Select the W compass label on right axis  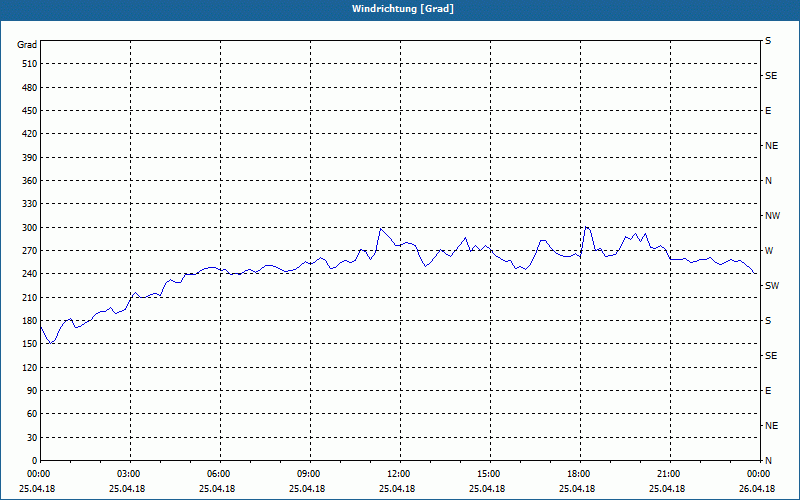(769, 251)
